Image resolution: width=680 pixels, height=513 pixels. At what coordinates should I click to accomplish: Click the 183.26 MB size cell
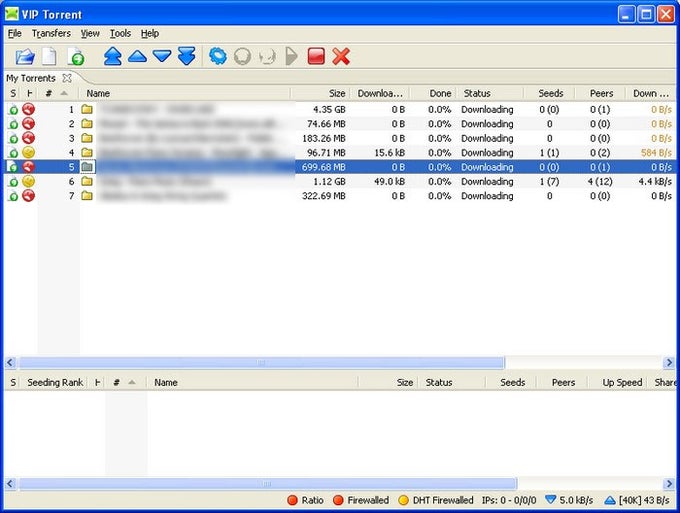click(x=324, y=138)
